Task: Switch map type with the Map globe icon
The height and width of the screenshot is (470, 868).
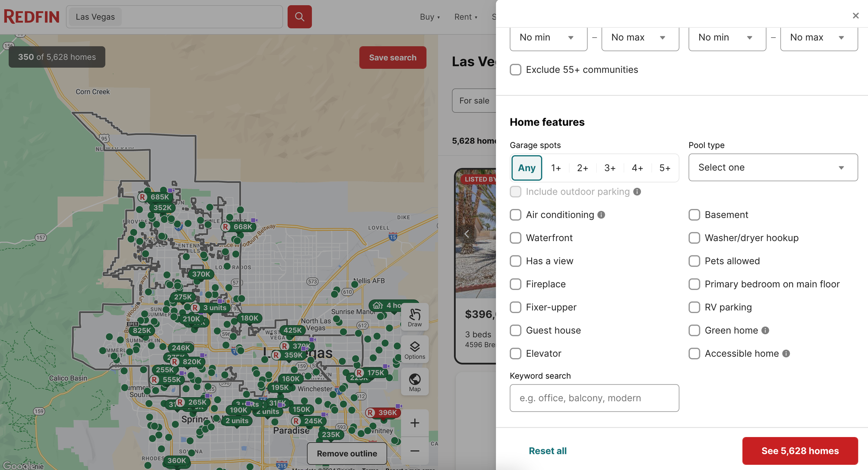Action: (414, 382)
